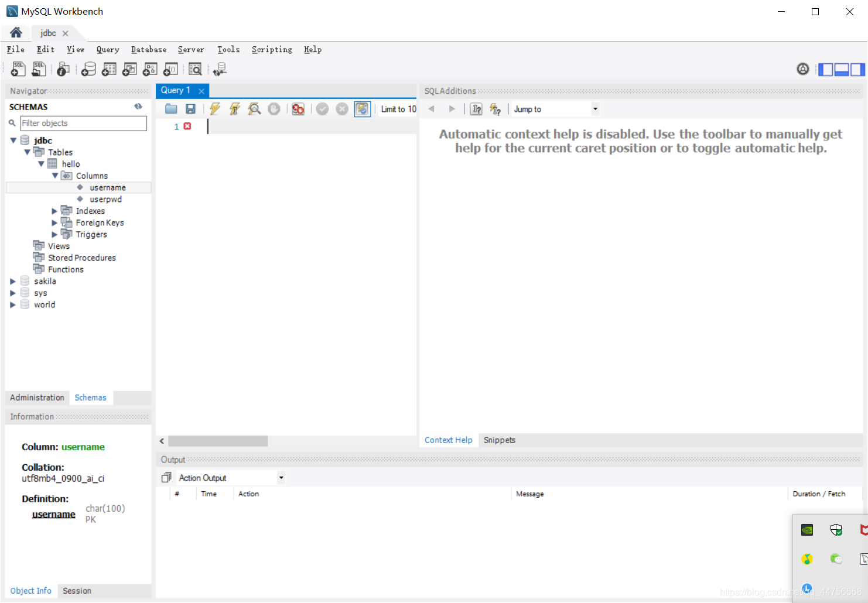Open the object inspector
868x603 pixels.
[x=63, y=69]
